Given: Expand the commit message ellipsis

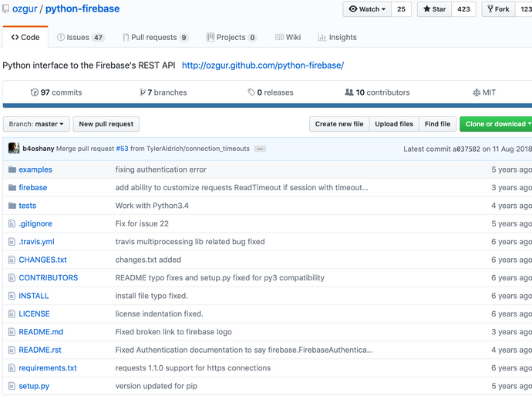Looking at the screenshot, I should (260, 149).
